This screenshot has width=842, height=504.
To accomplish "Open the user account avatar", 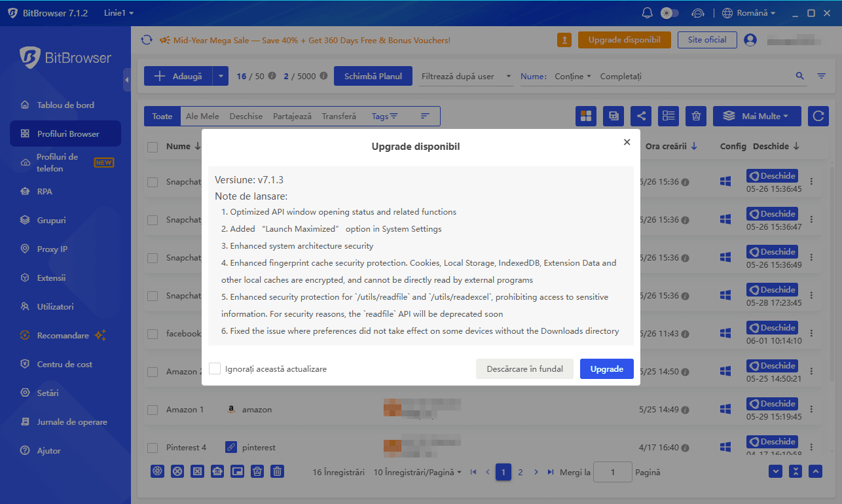I will [x=750, y=40].
